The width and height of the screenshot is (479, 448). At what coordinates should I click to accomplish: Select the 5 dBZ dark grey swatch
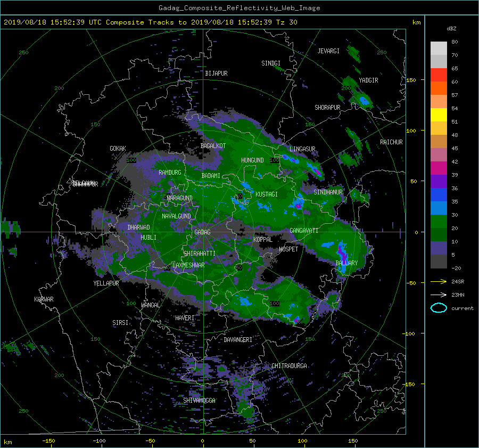(x=439, y=261)
